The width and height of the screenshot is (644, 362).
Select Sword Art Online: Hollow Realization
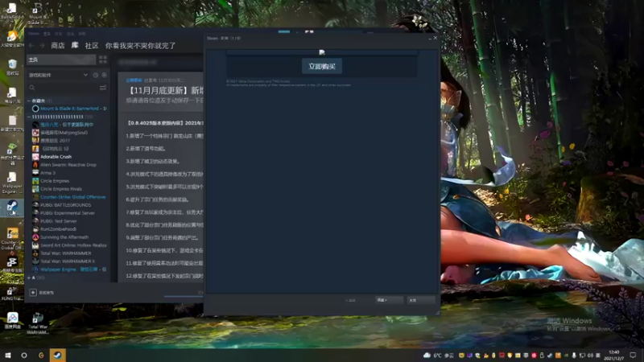73,245
